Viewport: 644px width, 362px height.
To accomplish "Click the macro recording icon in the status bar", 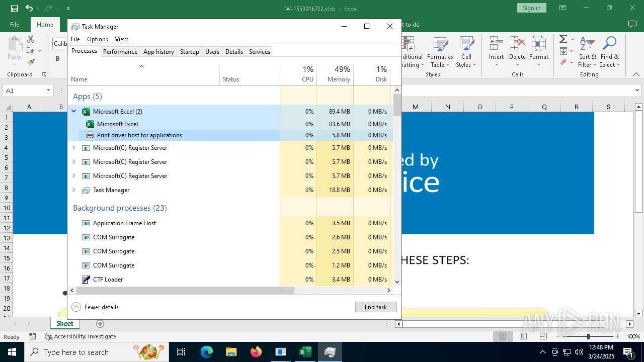I will coord(33,336).
